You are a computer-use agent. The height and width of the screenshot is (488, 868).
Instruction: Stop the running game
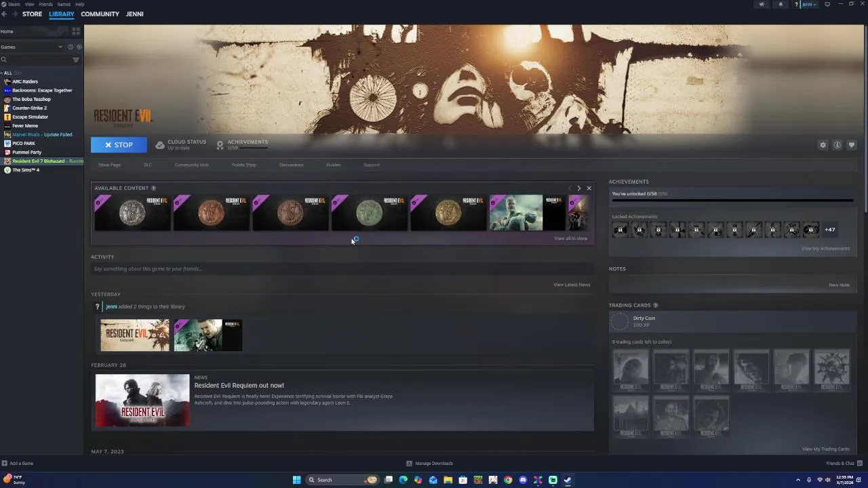119,145
